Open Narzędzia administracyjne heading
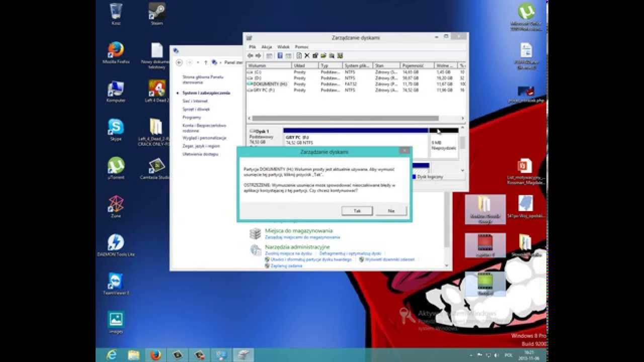The image size is (644, 362). (297, 247)
